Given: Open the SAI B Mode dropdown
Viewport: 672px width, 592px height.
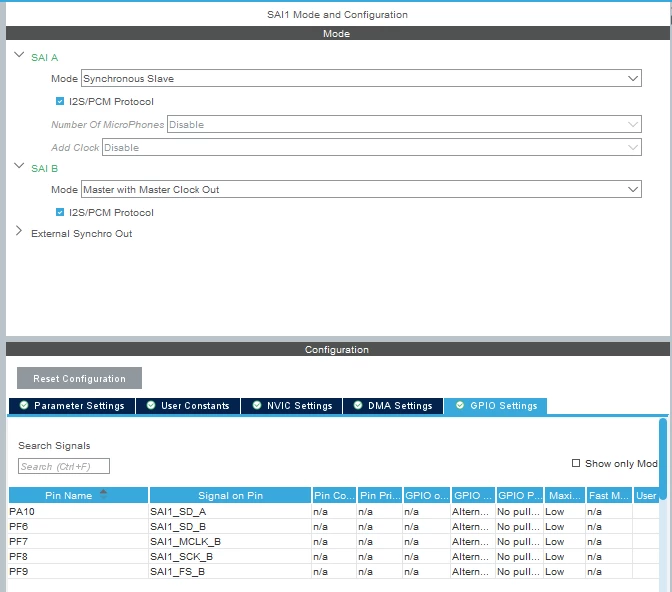Looking at the screenshot, I should [x=361, y=189].
